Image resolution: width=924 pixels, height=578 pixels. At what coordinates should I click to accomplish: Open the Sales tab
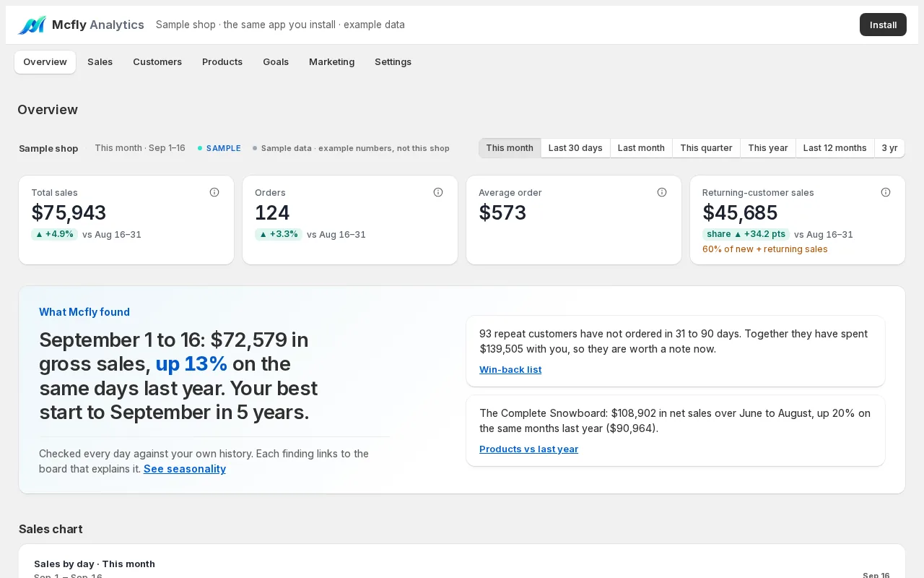pos(100,62)
